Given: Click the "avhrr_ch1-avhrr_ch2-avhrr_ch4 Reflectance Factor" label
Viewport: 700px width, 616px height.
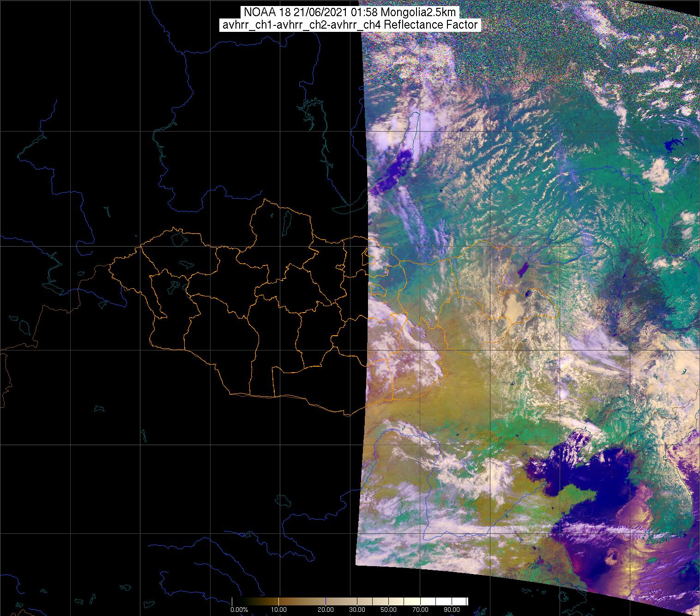Looking at the screenshot, I should point(350,25).
